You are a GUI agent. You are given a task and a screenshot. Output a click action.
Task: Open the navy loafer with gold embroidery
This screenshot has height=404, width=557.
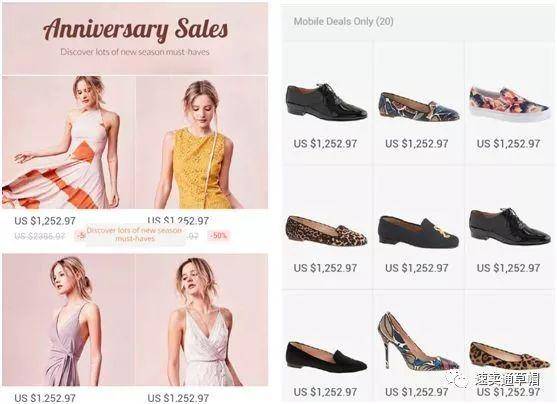coord(418,231)
